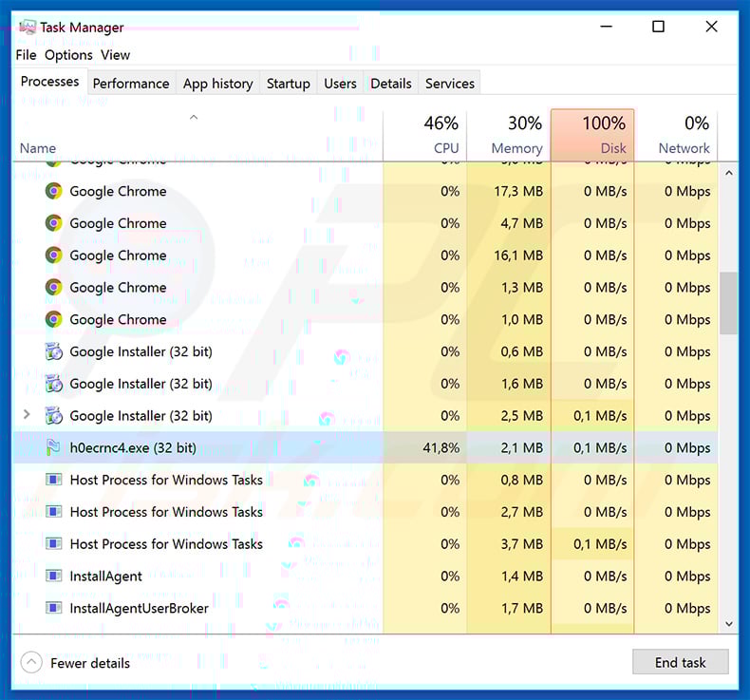Click the 1,0 MB memory value
Viewport: 750px width, 700px height.
522,320
